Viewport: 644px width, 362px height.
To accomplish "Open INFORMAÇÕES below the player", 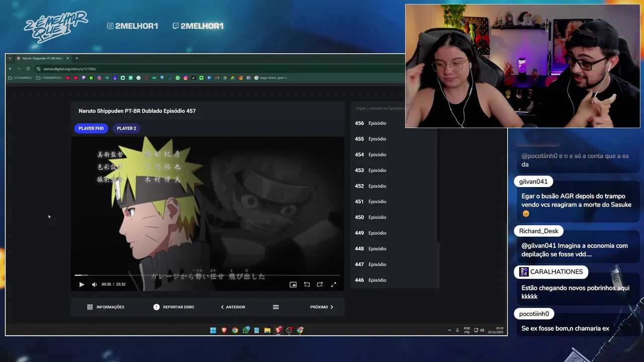I will pos(106,307).
